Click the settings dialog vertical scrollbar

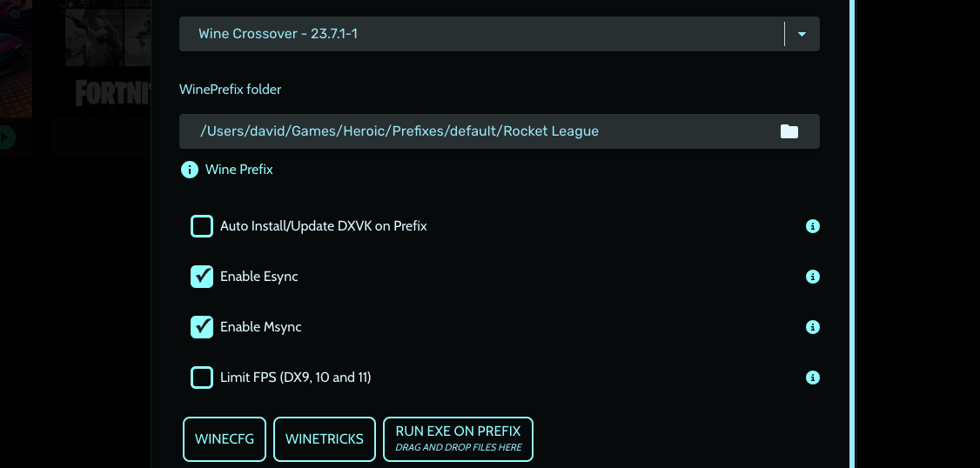pos(852,234)
